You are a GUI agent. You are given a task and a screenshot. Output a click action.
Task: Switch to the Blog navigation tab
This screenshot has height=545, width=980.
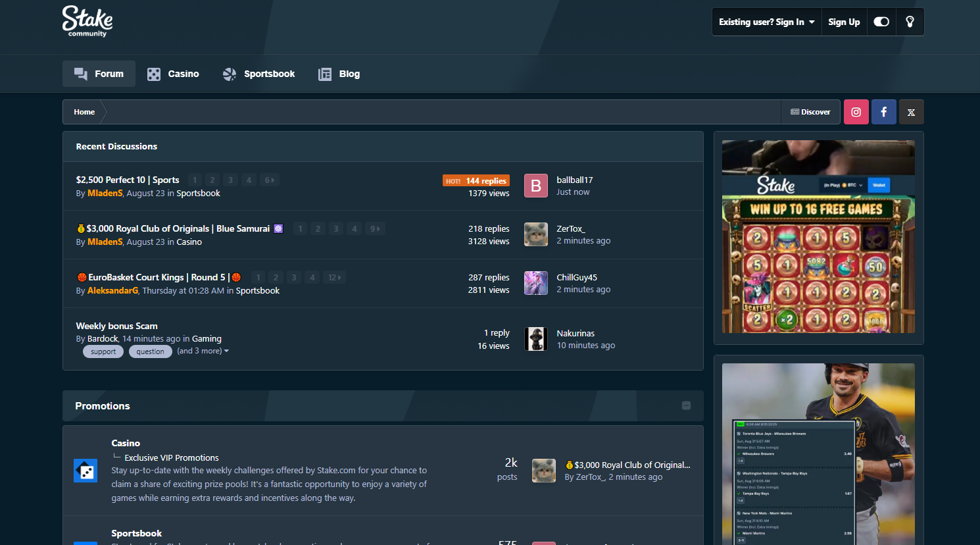[x=339, y=74]
